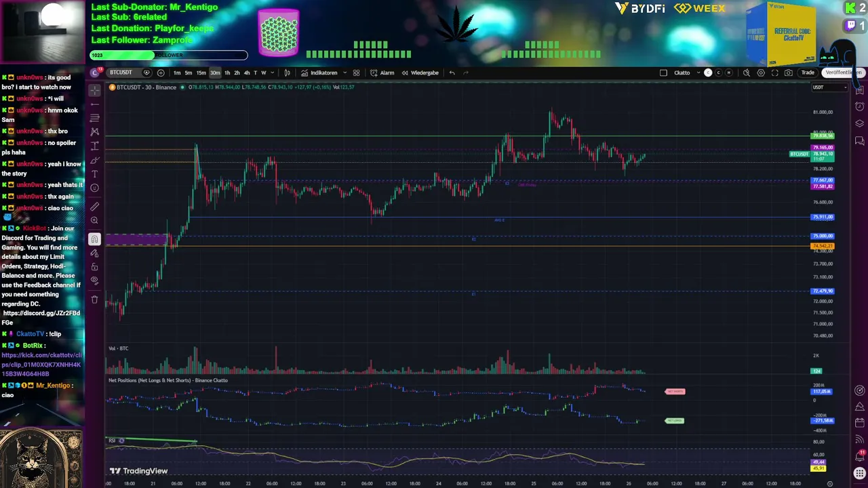This screenshot has width=868, height=488.
Task: Expand the timeframe dropdown arrow
Action: click(x=273, y=73)
